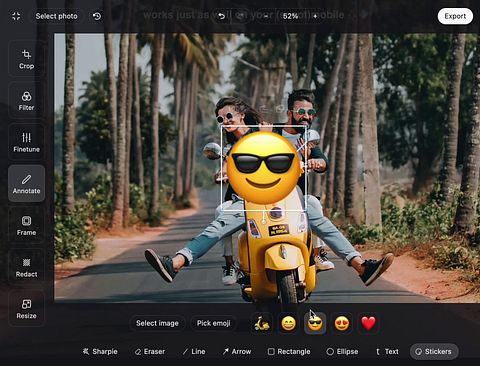Choose the grinning face sticker

(288, 323)
